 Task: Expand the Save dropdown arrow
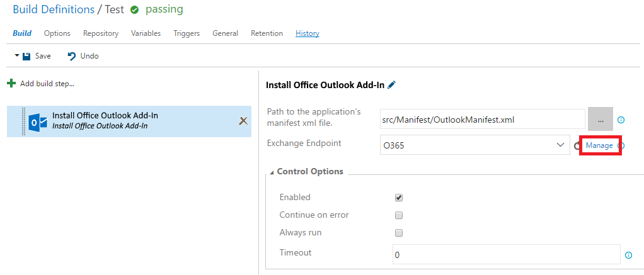(17, 55)
